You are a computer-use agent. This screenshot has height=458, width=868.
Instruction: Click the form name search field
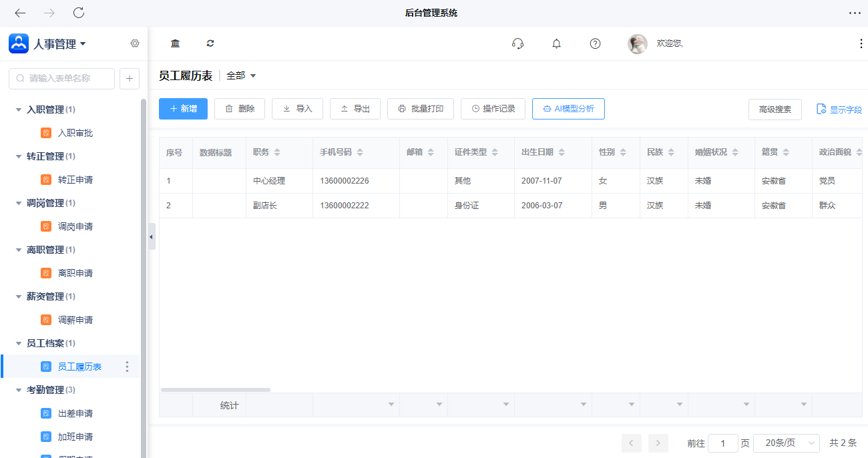click(63, 78)
